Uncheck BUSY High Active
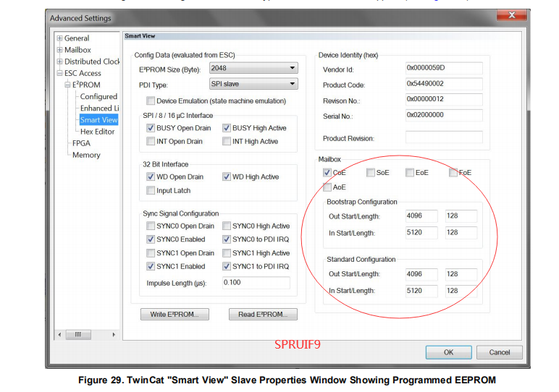 (227, 128)
